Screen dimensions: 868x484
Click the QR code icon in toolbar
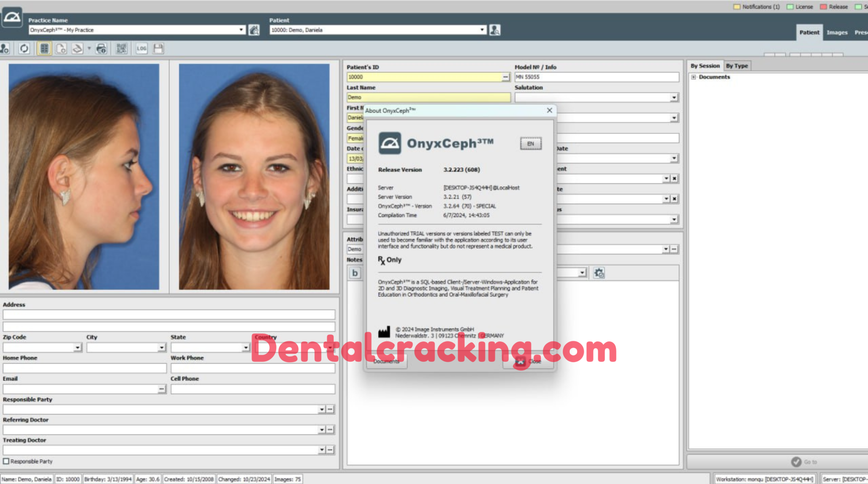click(x=121, y=49)
